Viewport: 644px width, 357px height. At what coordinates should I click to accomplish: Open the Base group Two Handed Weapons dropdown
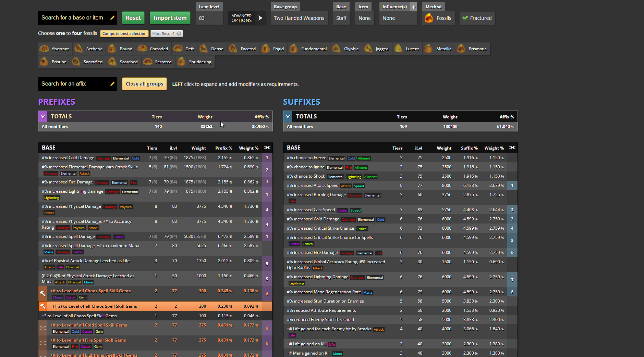point(299,18)
